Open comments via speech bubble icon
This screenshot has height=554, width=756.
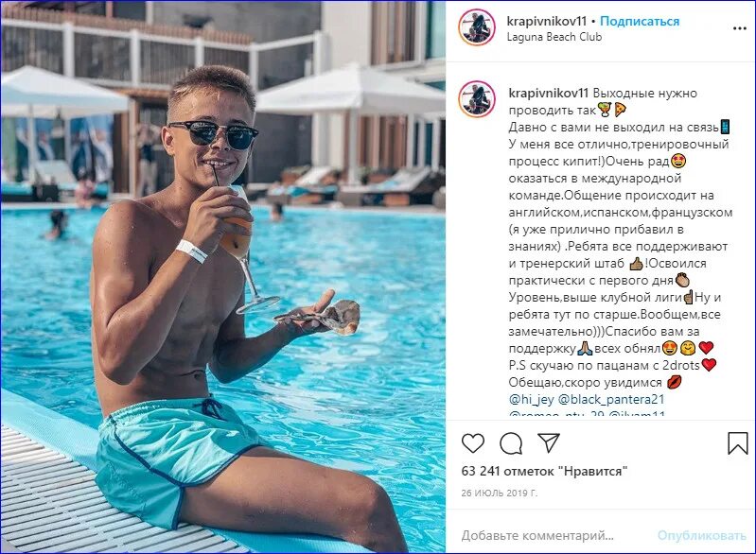point(511,443)
